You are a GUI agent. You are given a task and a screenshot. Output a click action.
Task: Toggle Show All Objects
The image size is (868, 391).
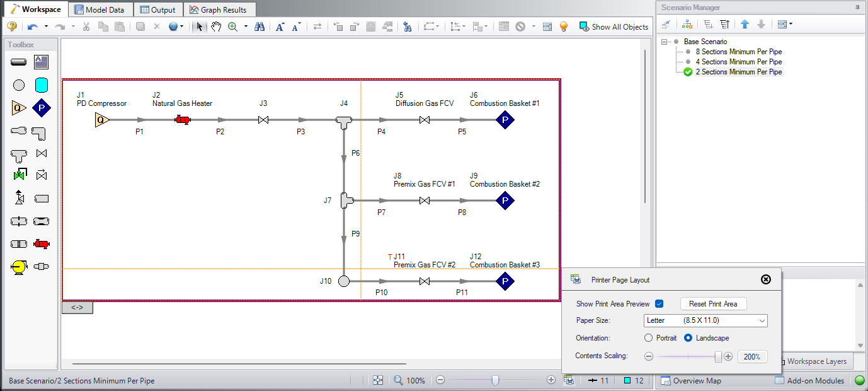614,26
